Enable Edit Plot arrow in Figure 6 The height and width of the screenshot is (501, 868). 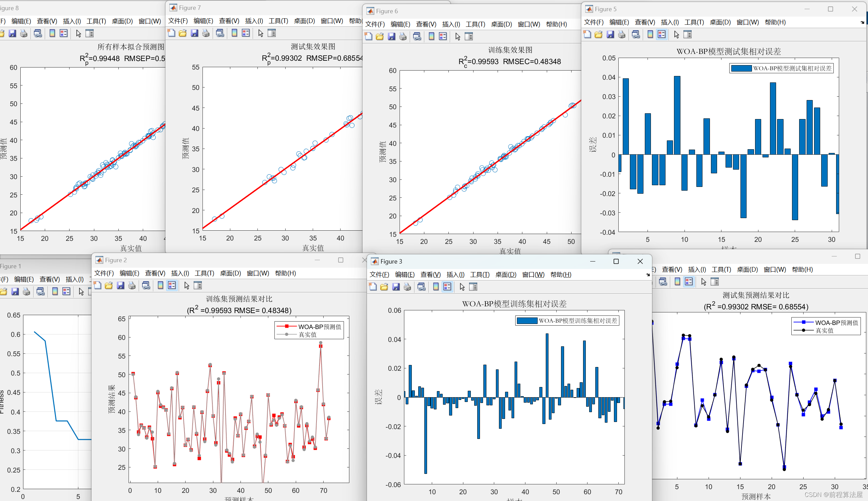point(458,37)
